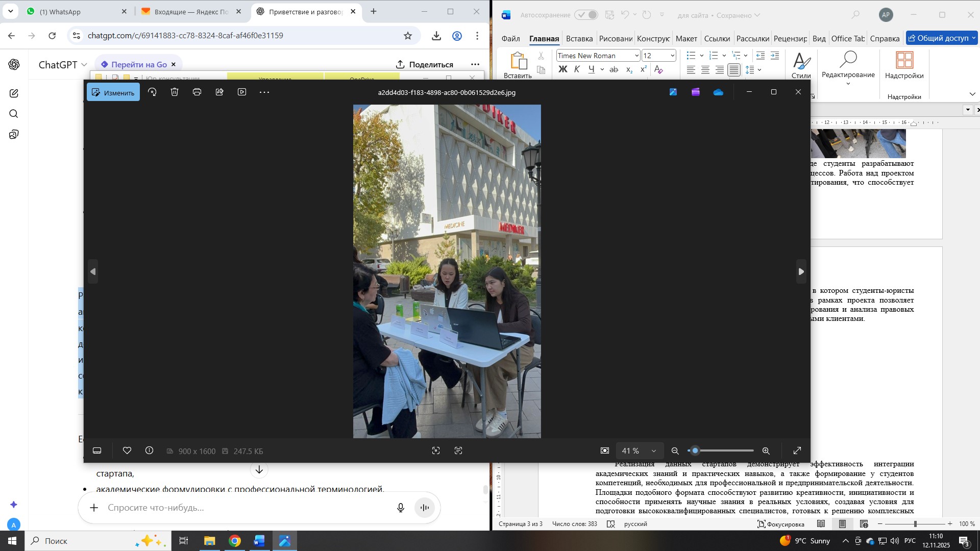
Task: Toggle the Autosave switch in Word
Action: [x=586, y=15]
